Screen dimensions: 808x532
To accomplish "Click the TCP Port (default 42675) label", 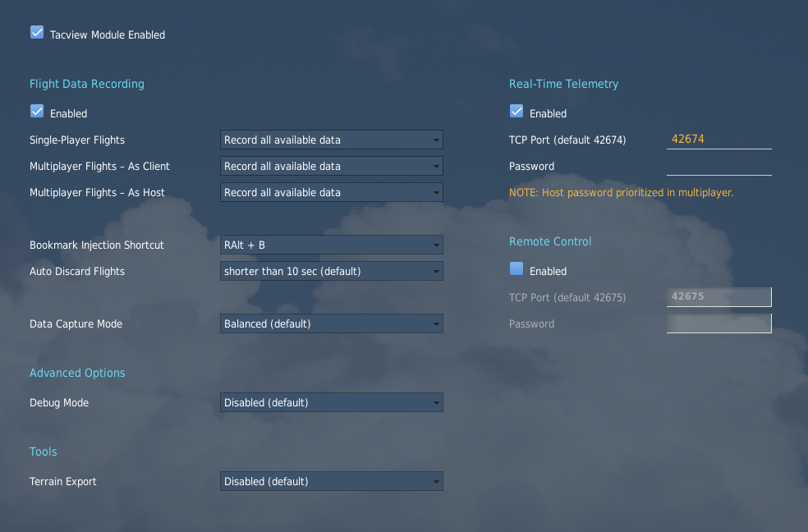I will (x=567, y=298).
